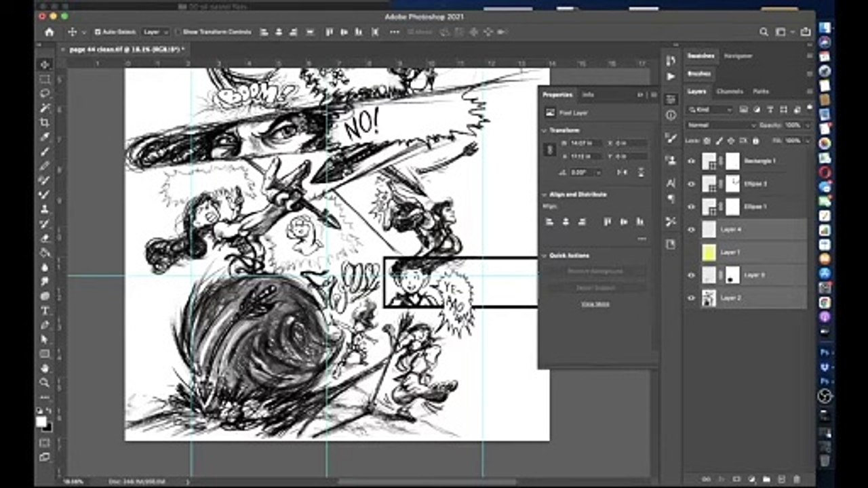
Task: Click the Select Subject button
Action: (x=595, y=288)
